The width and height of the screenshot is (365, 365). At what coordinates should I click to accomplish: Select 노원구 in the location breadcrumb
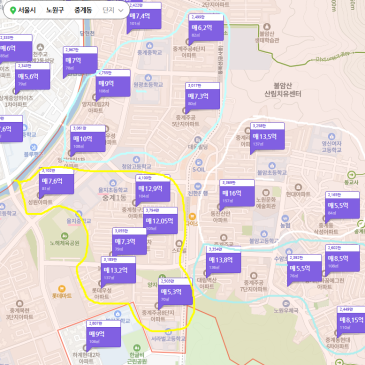(55, 10)
